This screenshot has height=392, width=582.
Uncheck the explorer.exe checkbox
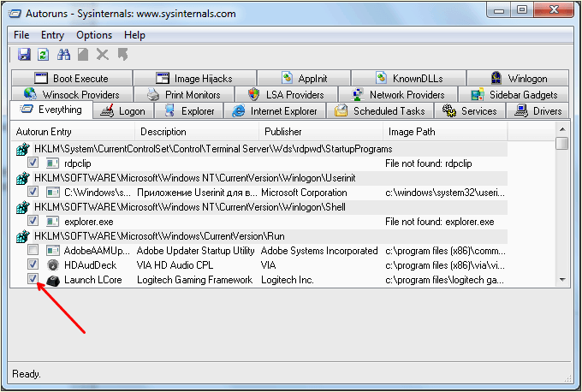coord(33,220)
